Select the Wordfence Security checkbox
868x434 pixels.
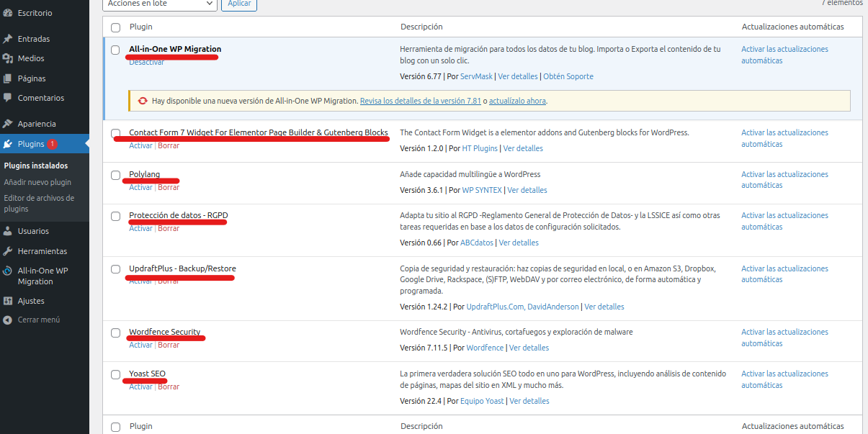click(115, 333)
